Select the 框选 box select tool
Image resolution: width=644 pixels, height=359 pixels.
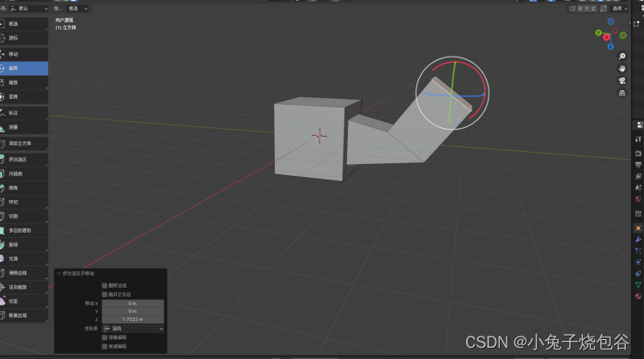24,24
